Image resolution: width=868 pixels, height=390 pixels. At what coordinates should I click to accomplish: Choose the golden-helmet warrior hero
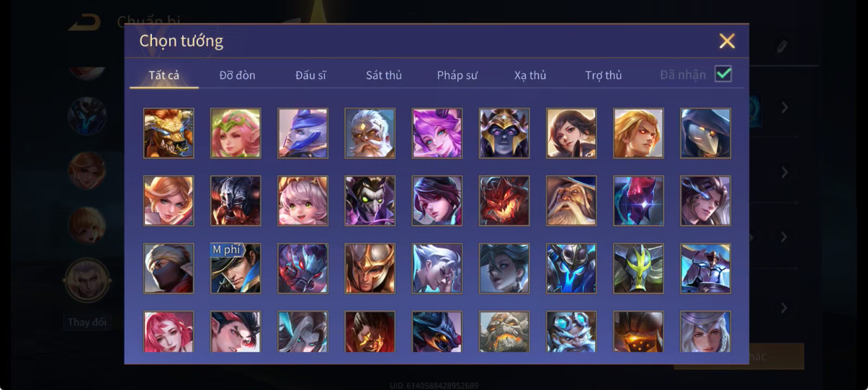pos(370,268)
